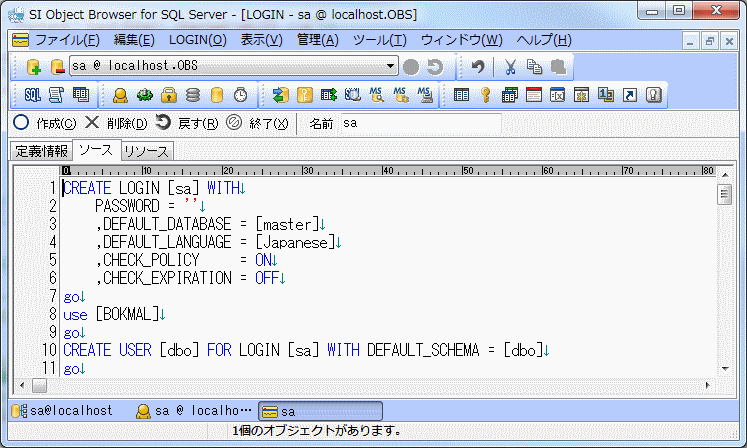Open the 管理(A) menu
The width and height of the screenshot is (747, 448).
click(317, 40)
